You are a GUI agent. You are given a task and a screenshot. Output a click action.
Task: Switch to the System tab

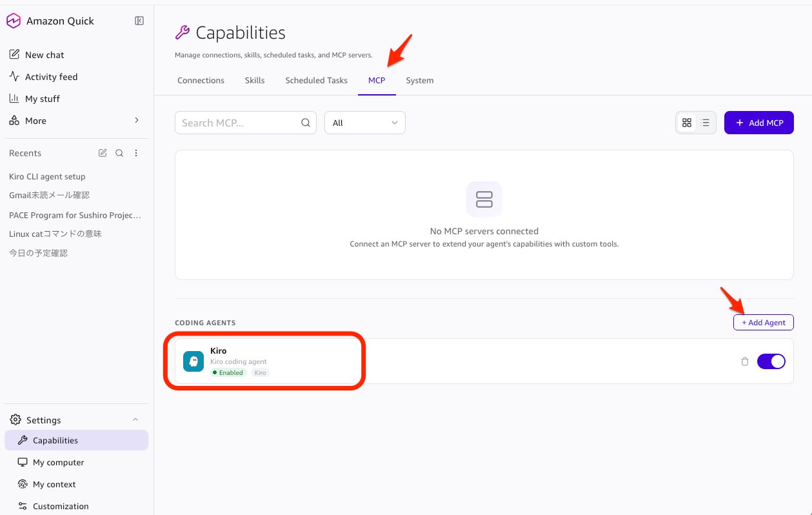click(x=420, y=81)
